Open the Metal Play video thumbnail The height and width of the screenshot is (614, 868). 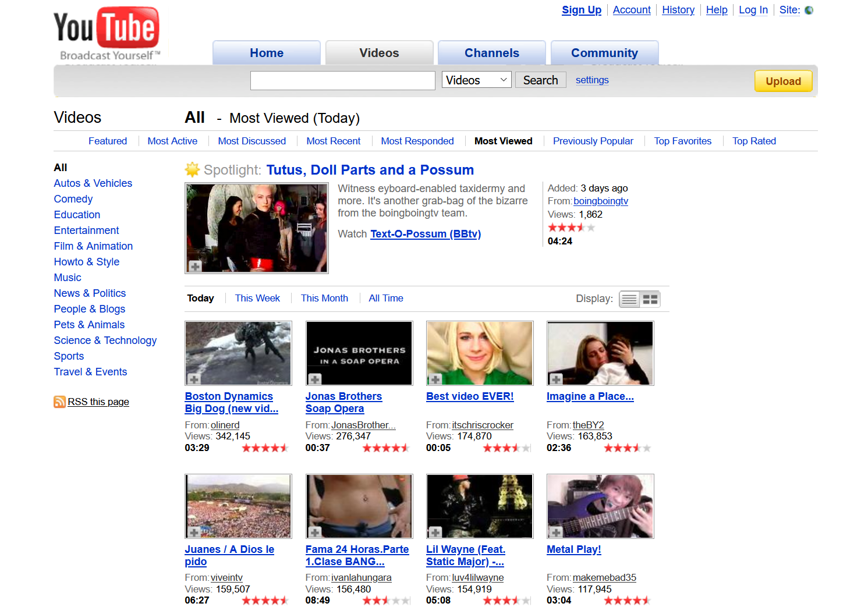[600, 506]
